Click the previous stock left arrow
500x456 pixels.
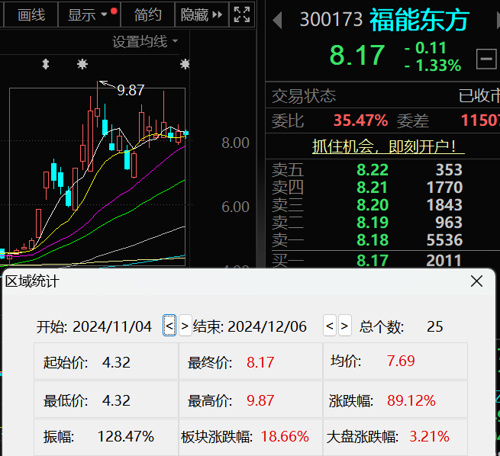[277, 20]
